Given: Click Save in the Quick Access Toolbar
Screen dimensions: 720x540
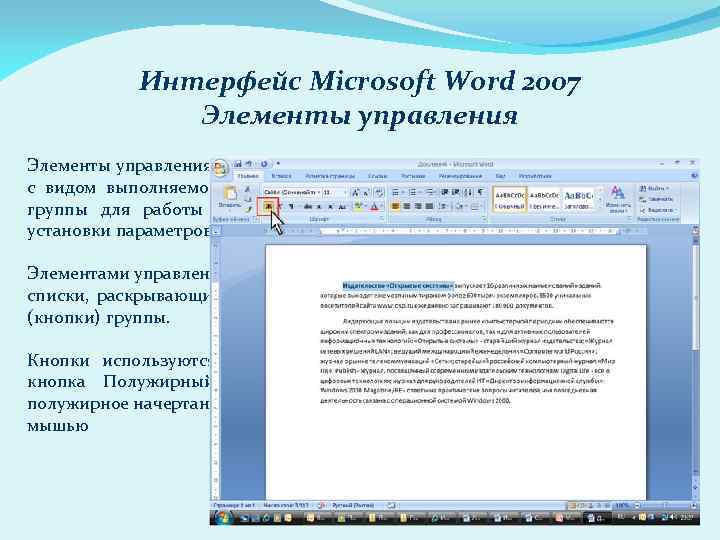Looking at the screenshot, I should 237,164.
